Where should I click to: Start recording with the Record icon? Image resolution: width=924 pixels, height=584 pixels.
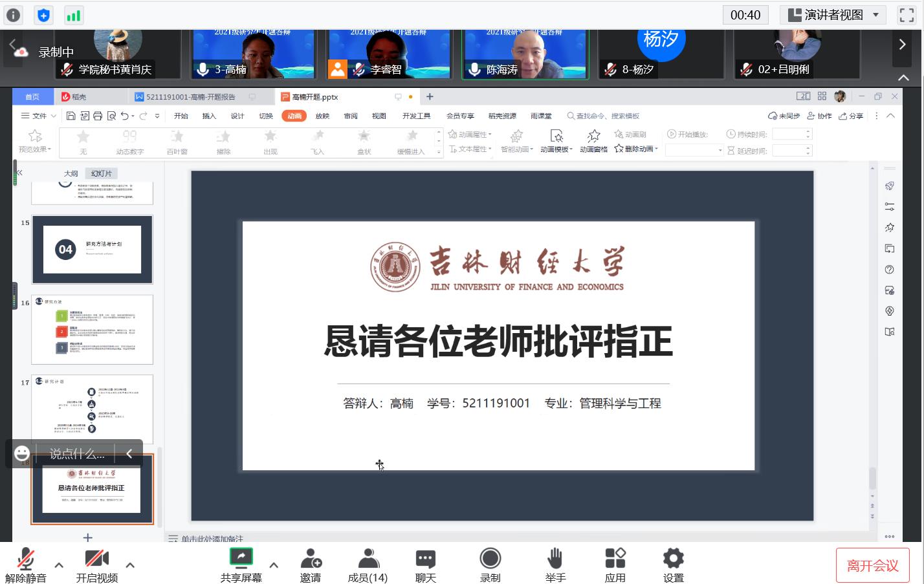(490, 558)
